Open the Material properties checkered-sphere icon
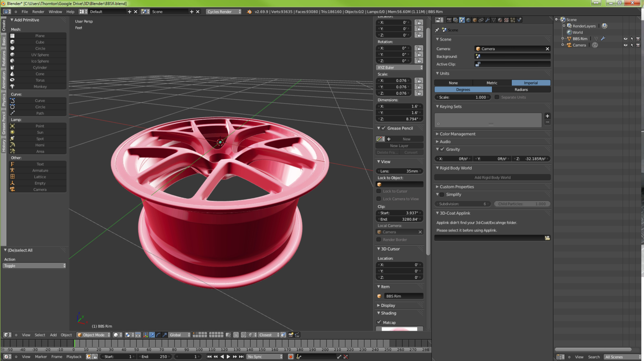This screenshot has height=361, width=644. click(x=500, y=20)
